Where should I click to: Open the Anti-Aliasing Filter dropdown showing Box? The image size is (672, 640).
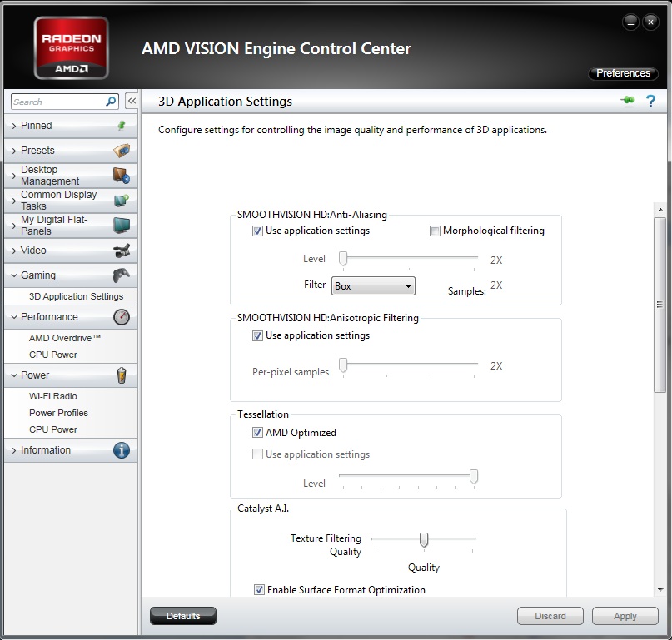point(373,286)
